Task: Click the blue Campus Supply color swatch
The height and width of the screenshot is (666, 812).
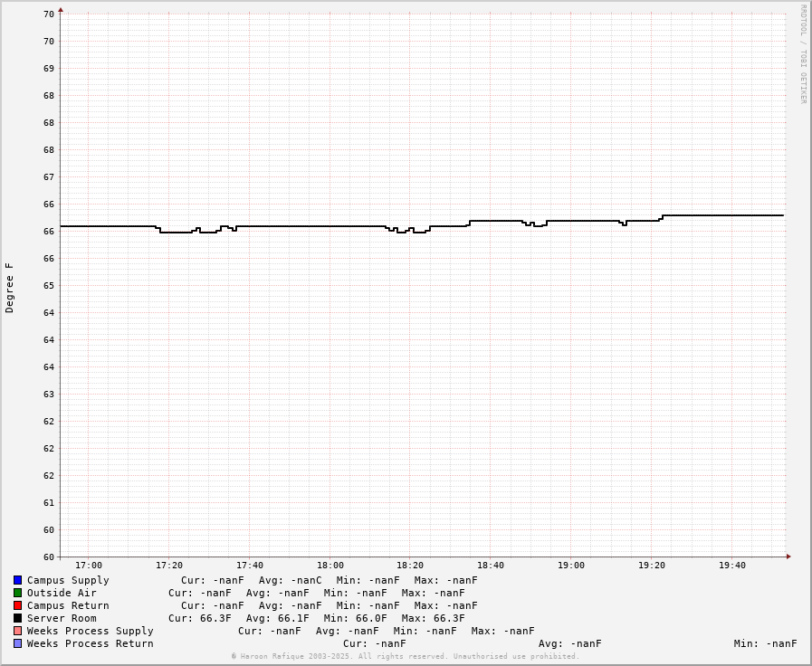Action: point(17,580)
